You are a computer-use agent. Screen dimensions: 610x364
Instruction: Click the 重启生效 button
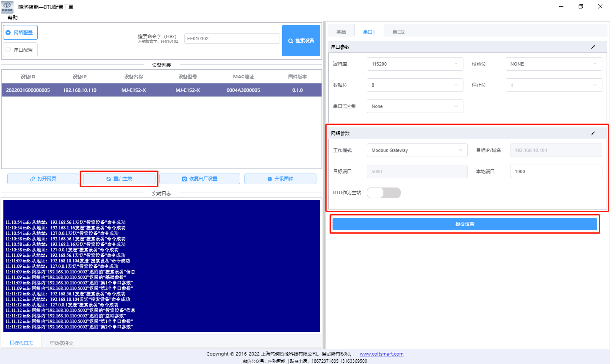coord(119,179)
